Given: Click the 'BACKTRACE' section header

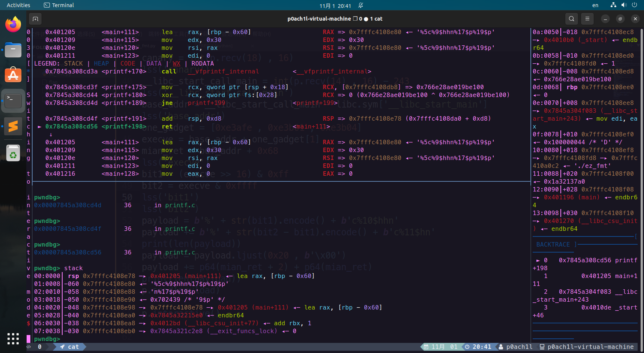Looking at the screenshot, I should pos(553,245).
